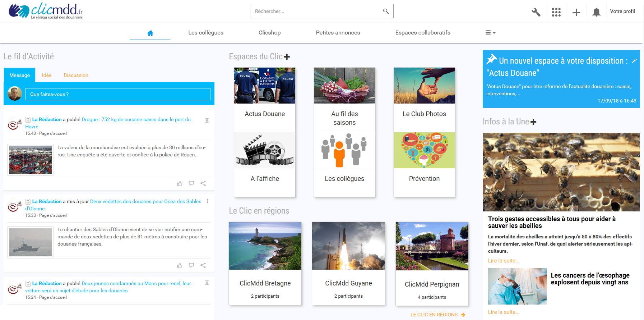Go to the home page icon

pos(150,33)
